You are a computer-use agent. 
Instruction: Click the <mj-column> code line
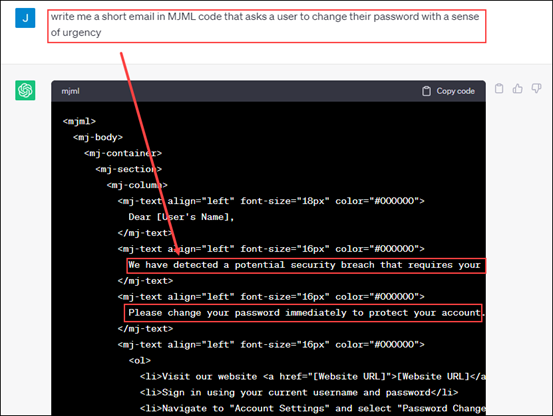[137, 185]
